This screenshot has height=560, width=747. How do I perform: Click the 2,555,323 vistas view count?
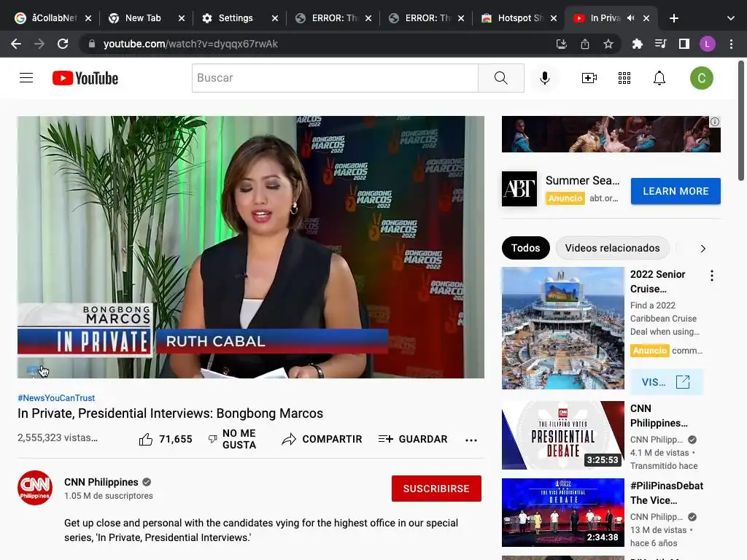click(58, 437)
